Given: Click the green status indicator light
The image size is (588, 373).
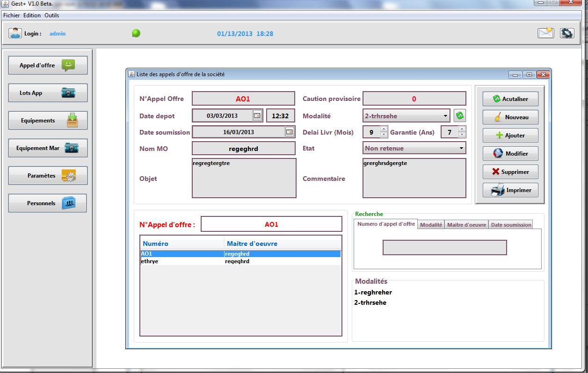Looking at the screenshot, I should click(136, 33).
